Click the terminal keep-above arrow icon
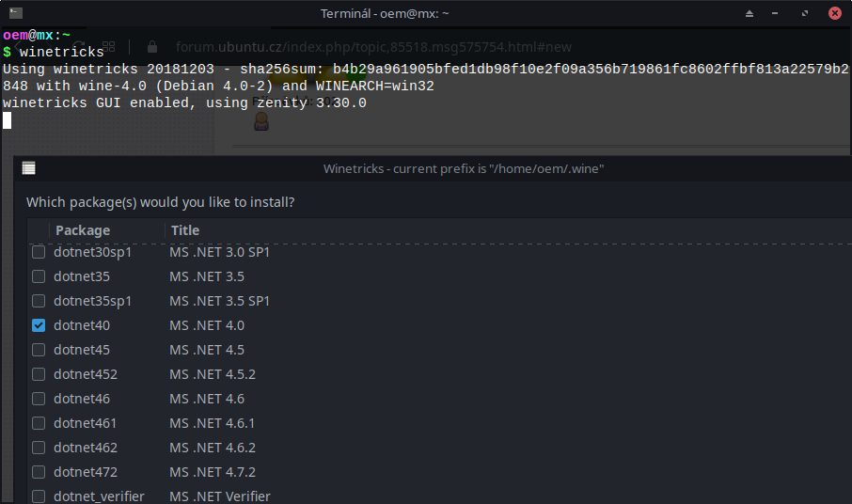Image resolution: width=852 pixels, height=504 pixels. pos(749,13)
